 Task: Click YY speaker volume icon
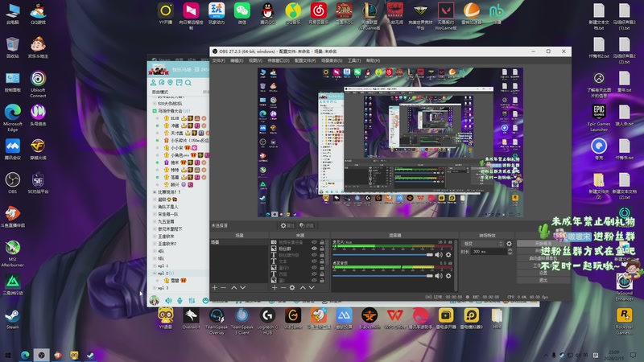click(x=168, y=301)
